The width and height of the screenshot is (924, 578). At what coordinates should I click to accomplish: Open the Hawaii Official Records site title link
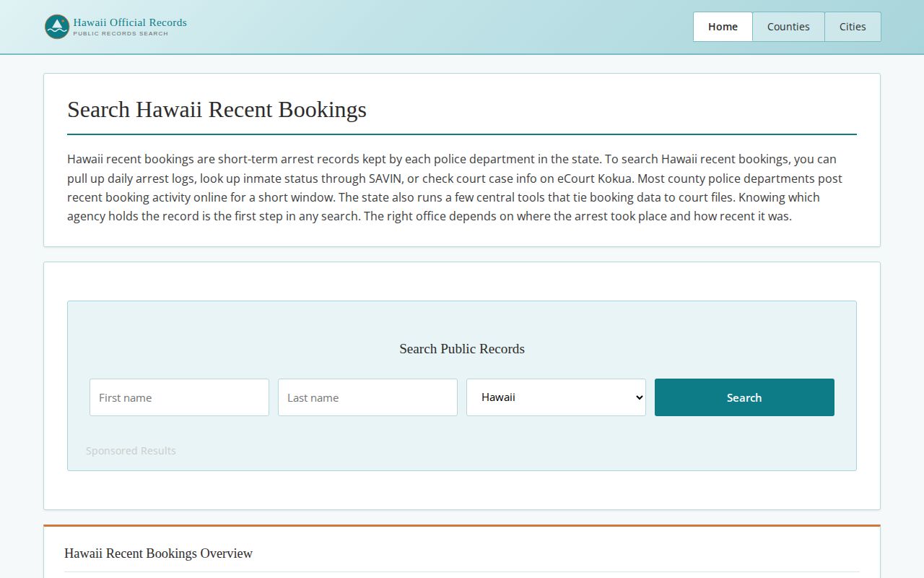[x=130, y=22]
